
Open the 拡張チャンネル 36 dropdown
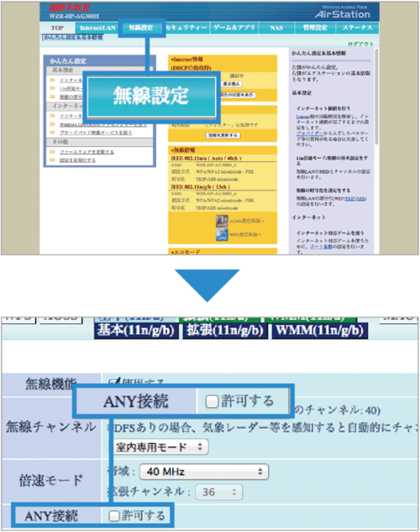219,492
